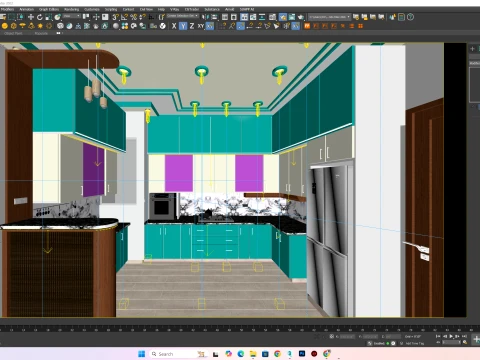This screenshot has height=360, width=480.
Task: Open the Modifiers menu
Action: (7, 9)
